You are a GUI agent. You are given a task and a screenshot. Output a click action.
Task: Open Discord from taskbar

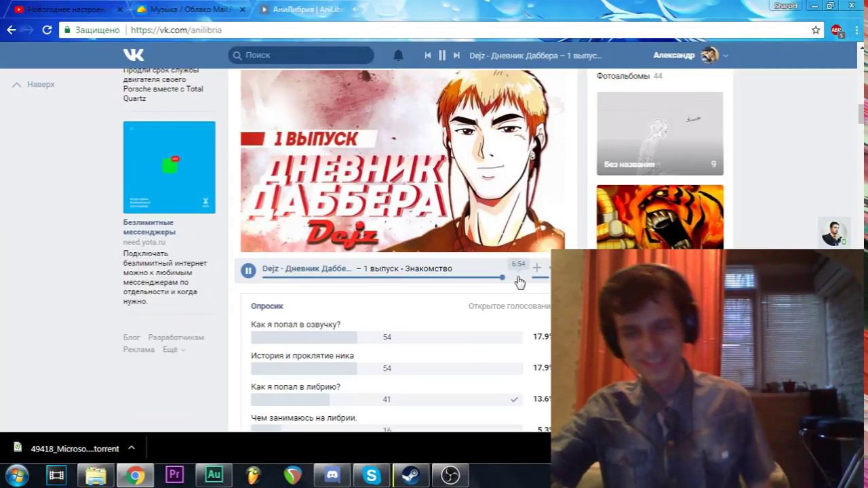tap(332, 476)
